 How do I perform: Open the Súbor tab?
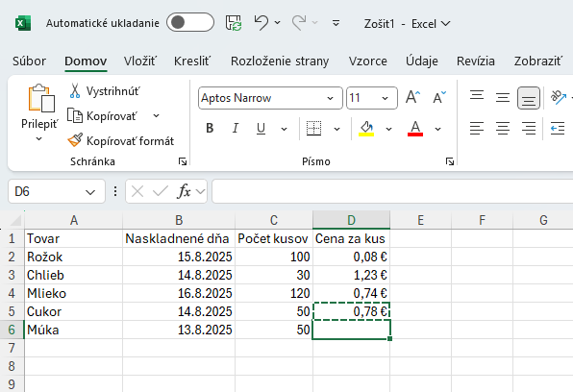29,61
